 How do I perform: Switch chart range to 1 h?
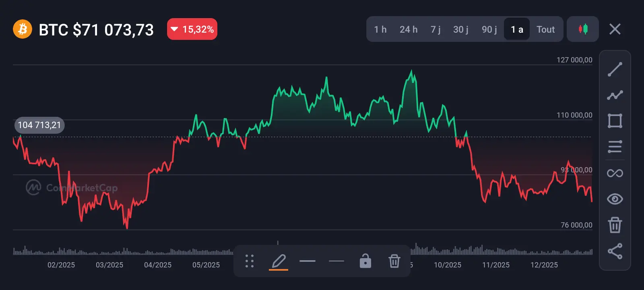coord(380,29)
